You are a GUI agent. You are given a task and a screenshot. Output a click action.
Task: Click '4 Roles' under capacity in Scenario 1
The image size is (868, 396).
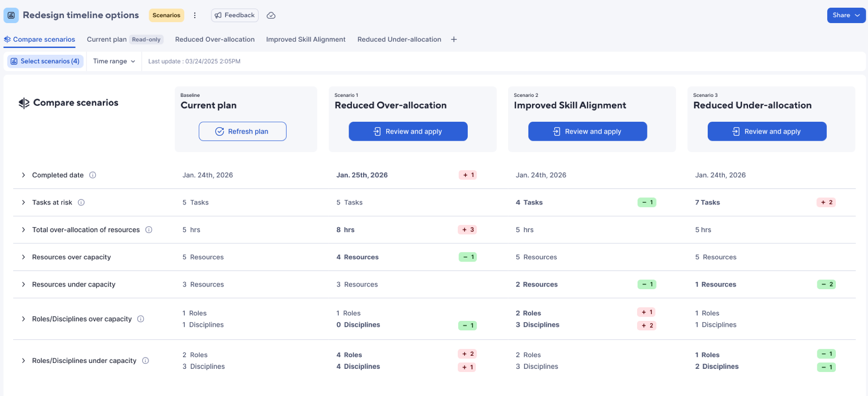(x=349, y=355)
